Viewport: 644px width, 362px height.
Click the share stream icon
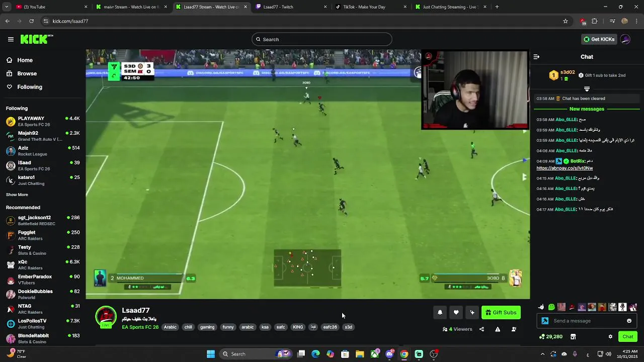pos(481,329)
